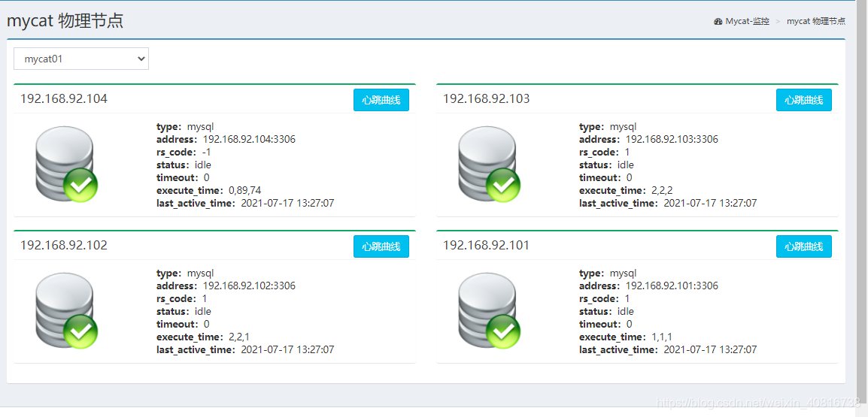Click the 192.168.92.101 card title
Image resolution: width=868 pixels, height=417 pixels.
coord(486,246)
